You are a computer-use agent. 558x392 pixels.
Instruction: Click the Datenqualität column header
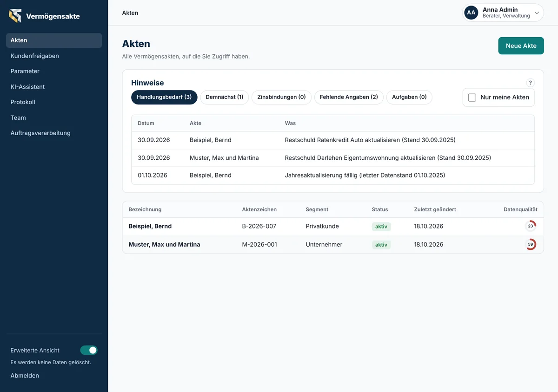tap(520, 209)
